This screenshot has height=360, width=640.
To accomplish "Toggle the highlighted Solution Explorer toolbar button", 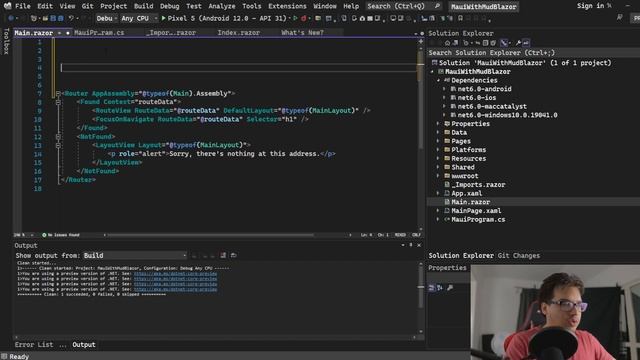I will [504, 43].
